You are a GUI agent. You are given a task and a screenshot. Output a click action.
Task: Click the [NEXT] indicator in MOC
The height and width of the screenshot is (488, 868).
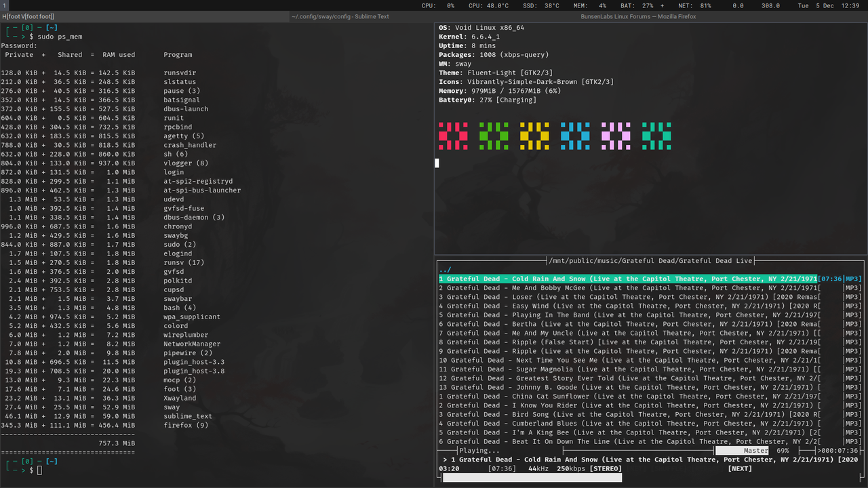point(740,468)
